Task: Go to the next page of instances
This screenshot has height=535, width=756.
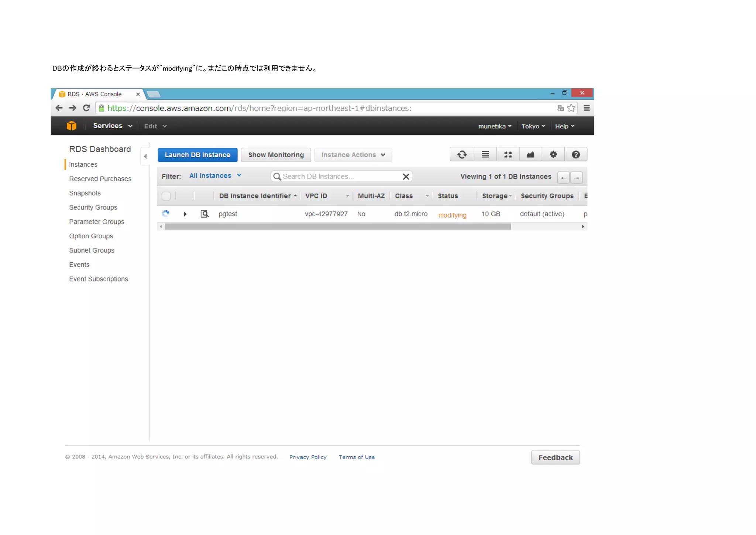Action: pyautogui.click(x=577, y=178)
